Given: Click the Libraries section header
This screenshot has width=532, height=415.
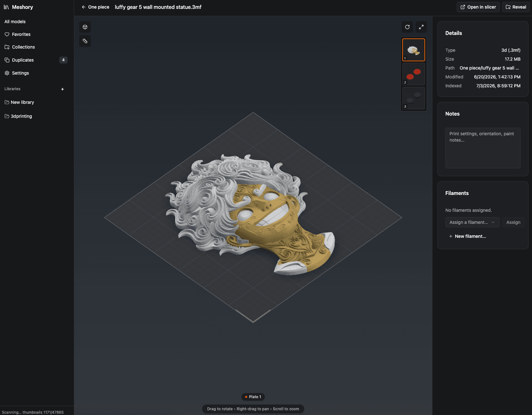Looking at the screenshot, I should (12, 89).
